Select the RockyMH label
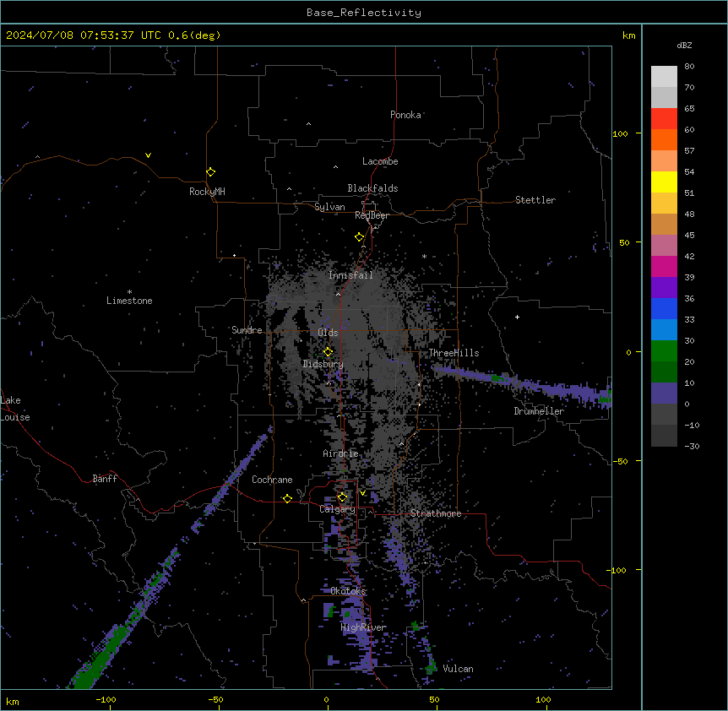This screenshot has width=728, height=711. (207, 191)
